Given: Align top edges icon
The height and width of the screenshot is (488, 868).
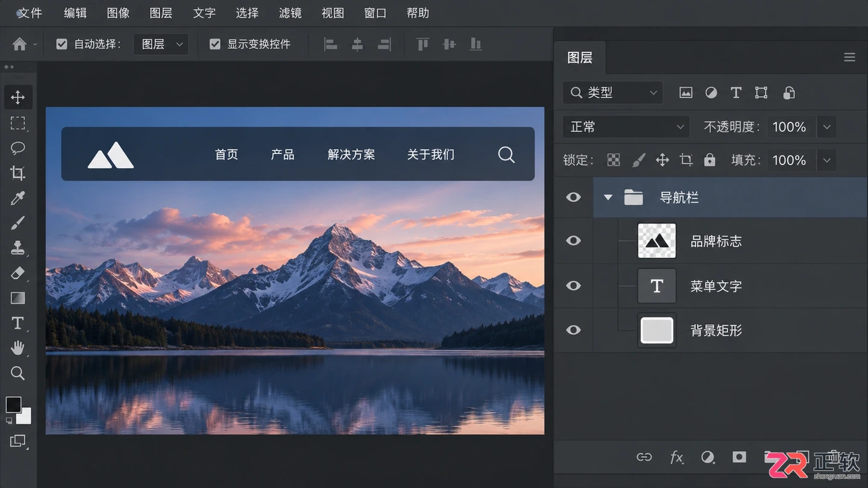Looking at the screenshot, I should [423, 44].
